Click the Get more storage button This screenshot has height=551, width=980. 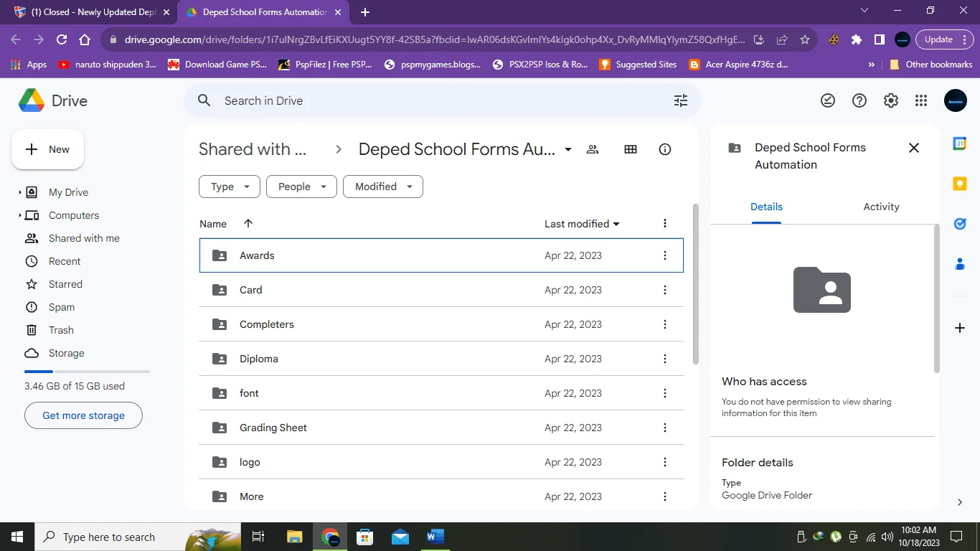tap(83, 415)
